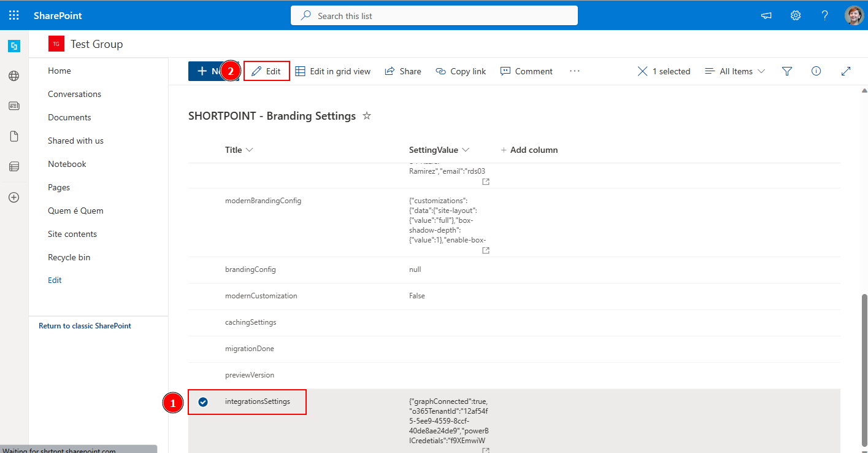Open the more actions ellipsis menu
868x453 pixels.
[x=574, y=71]
